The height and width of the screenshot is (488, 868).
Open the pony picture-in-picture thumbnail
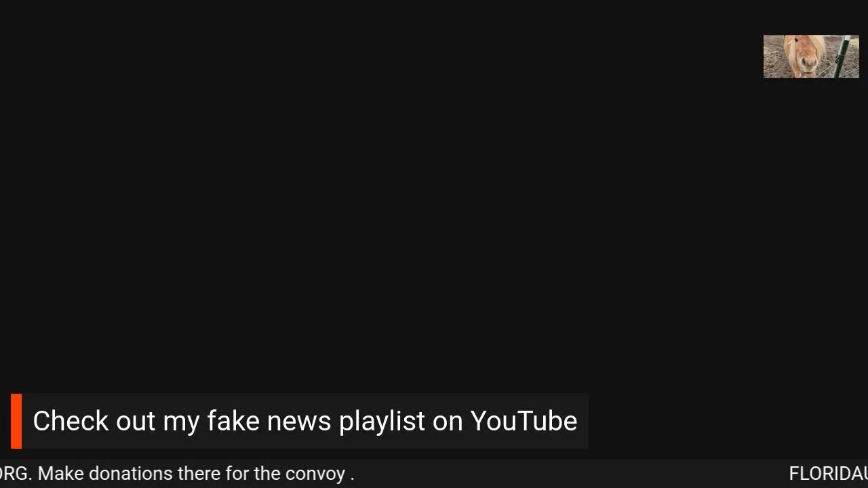(x=811, y=56)
